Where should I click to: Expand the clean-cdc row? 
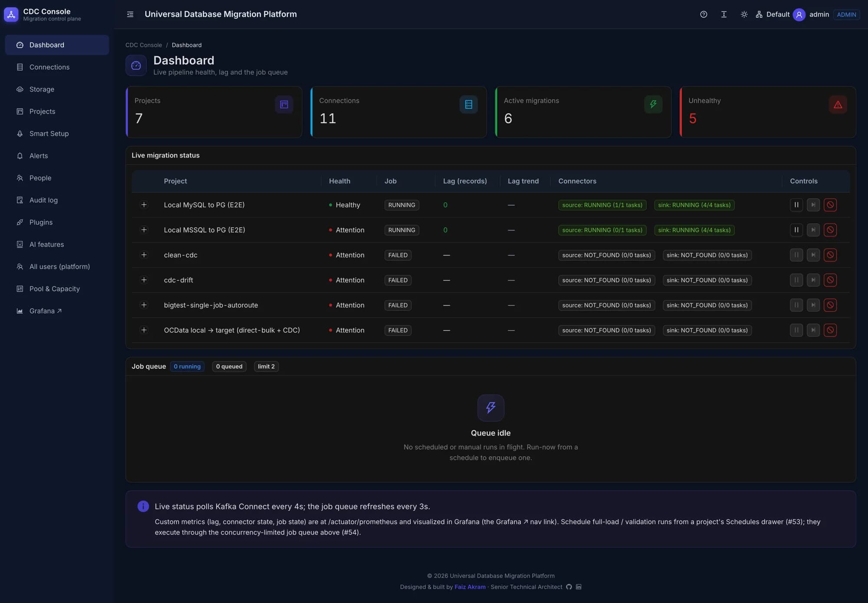[144, 255]
